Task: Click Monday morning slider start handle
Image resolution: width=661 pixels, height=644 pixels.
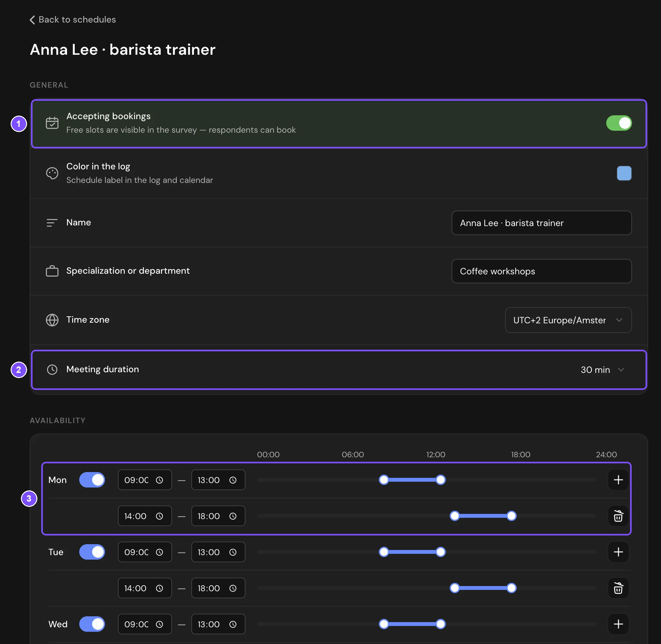Action: coord(384,479)
